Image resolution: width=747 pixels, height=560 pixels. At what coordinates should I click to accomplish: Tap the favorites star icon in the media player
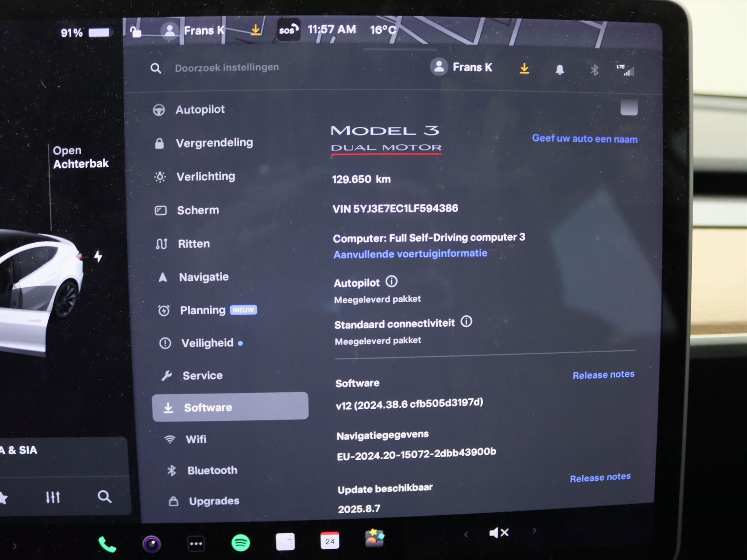click(3, 498)
